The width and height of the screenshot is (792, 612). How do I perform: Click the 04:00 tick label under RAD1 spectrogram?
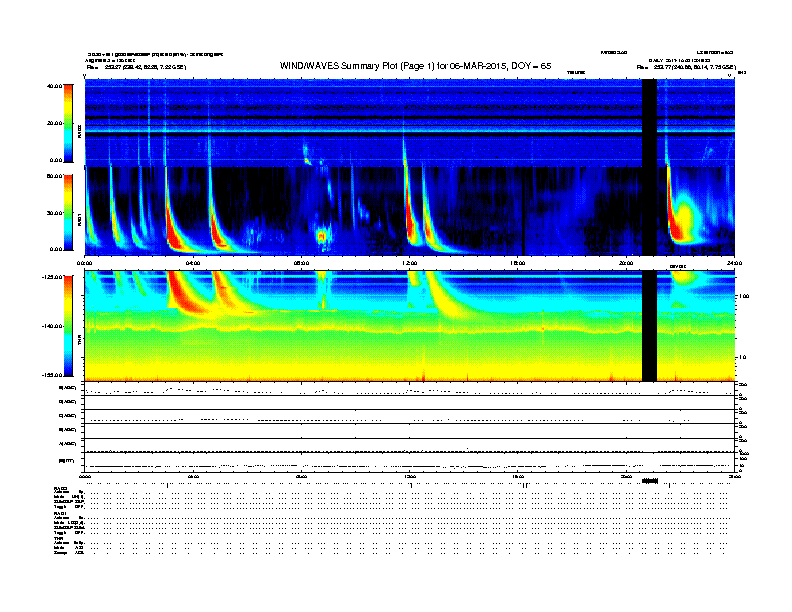(193, 263)
